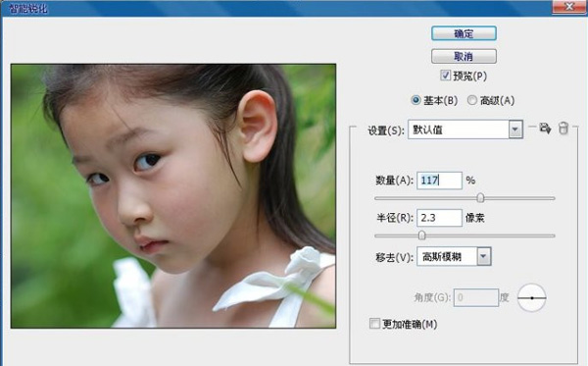Click the 半径(R) input field showing 2.3
This screenshot has width=588, height=366.
[439, 218]
